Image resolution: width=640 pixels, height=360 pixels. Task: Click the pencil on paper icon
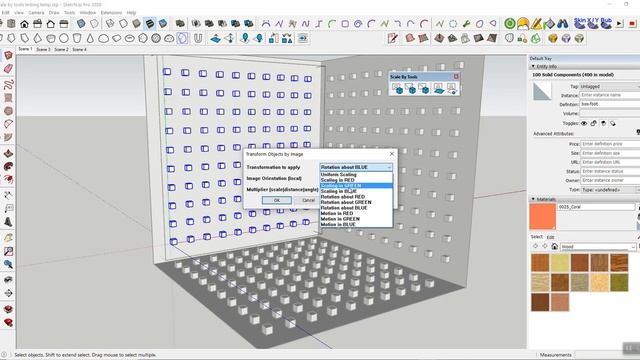tap(393, 39)
